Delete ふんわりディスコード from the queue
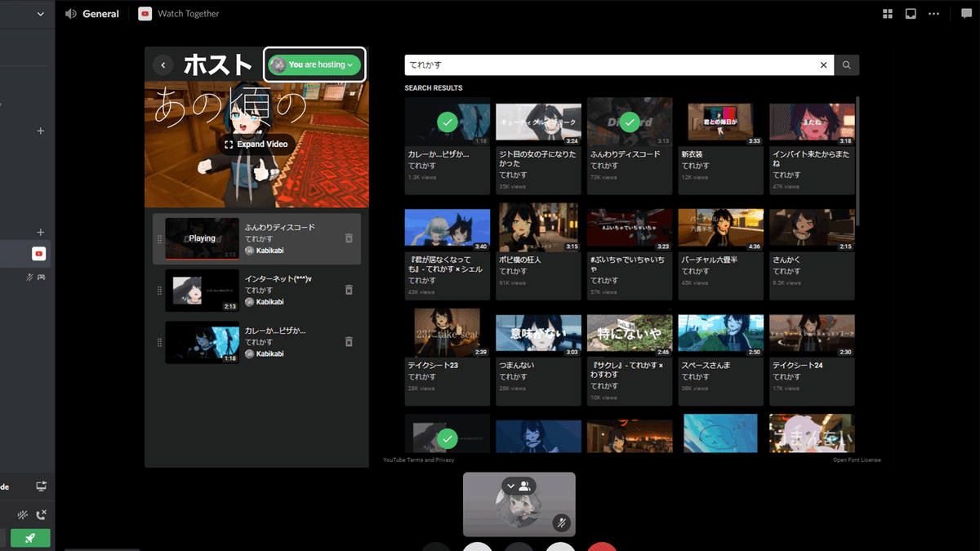This screenshot has width=980, height=551. tap(349, 238)
